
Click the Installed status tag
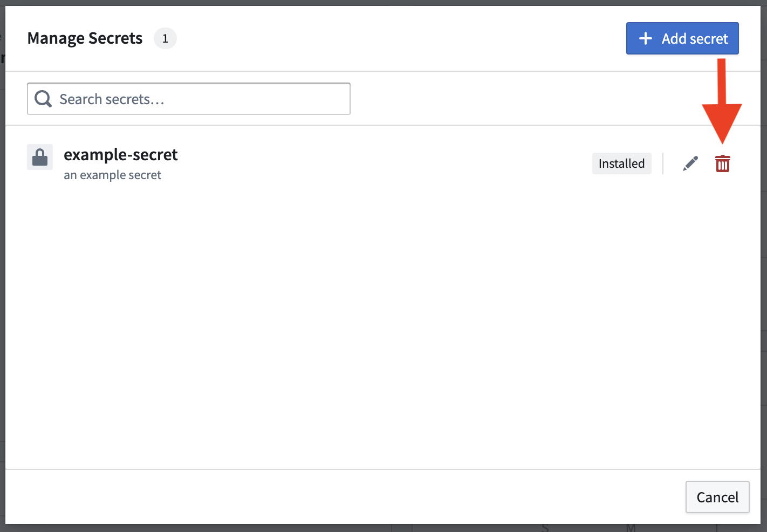coord(621,163)
